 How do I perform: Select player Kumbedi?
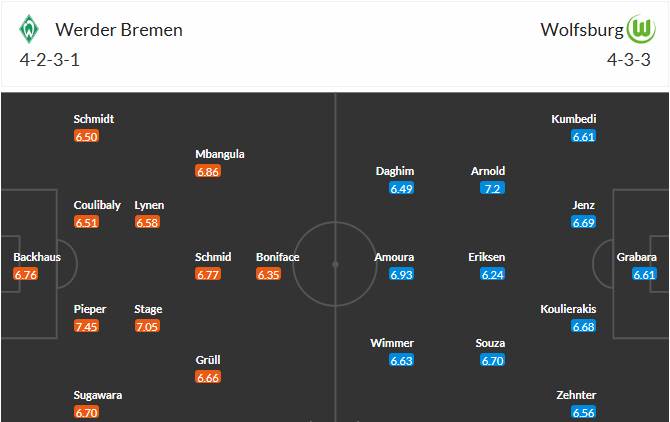(x=573, y=119)
